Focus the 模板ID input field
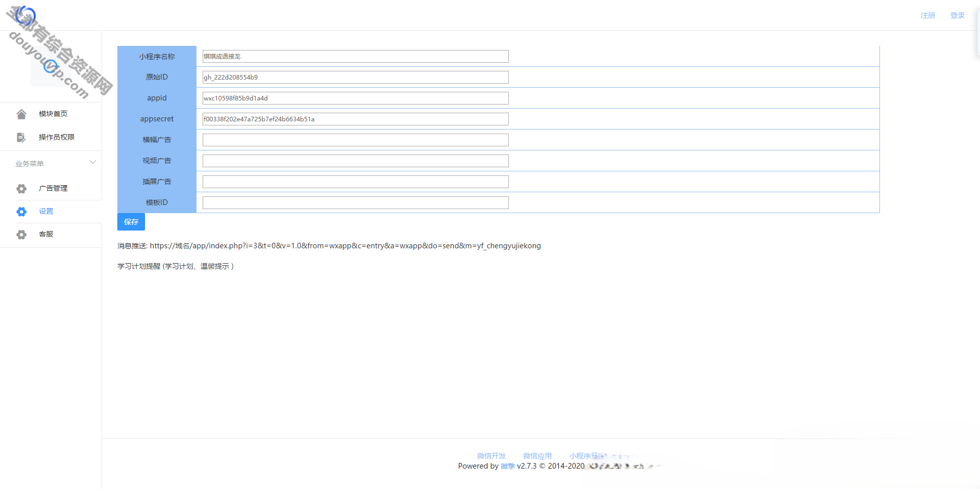The height and width of the screenshot is (489, 980). point(355,202)
